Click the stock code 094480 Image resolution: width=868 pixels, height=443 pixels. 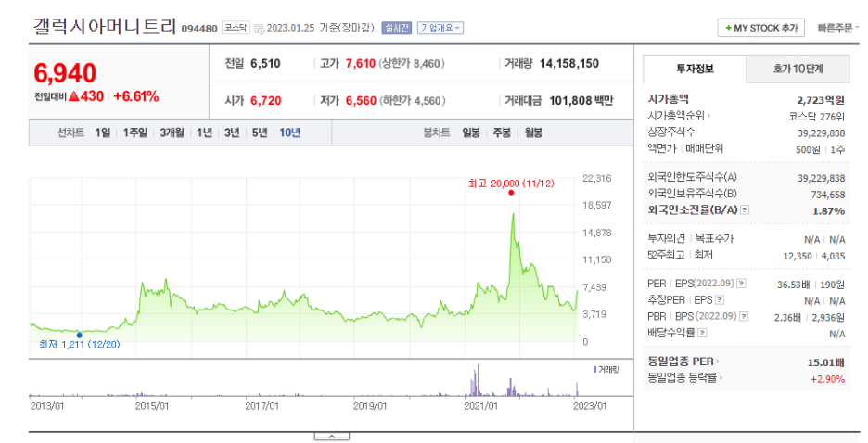click(199, 28)
